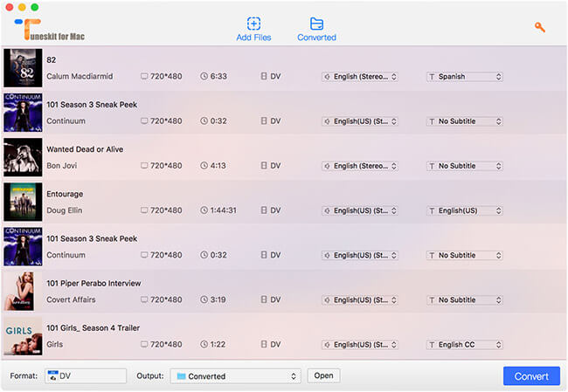The height and width of the screenshot is (392, 568).
Task: Click the clock icon beside 1:44:31
Action: coord(204,210)
